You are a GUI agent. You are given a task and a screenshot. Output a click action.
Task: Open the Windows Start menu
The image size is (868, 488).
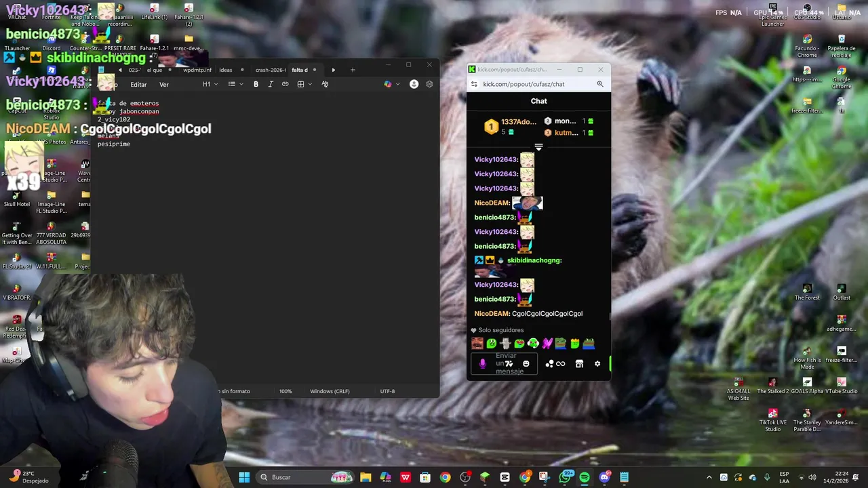[x=244, y=477]
